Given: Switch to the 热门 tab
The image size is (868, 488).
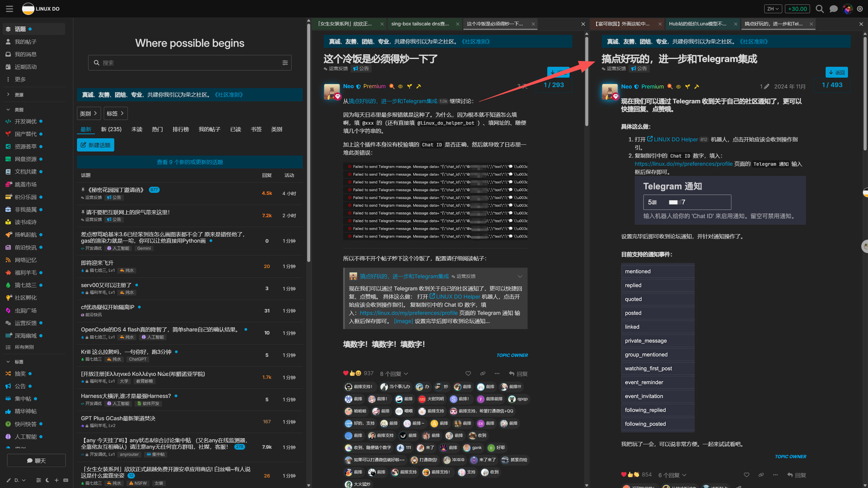Looking at the screenshot, I should click(x=157, y=129).
